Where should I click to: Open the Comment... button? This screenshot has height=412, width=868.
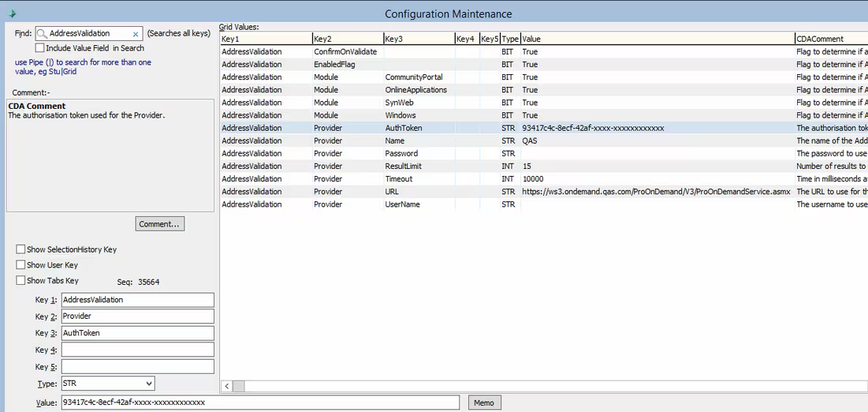pyautogui.click(x=160, y=224)
